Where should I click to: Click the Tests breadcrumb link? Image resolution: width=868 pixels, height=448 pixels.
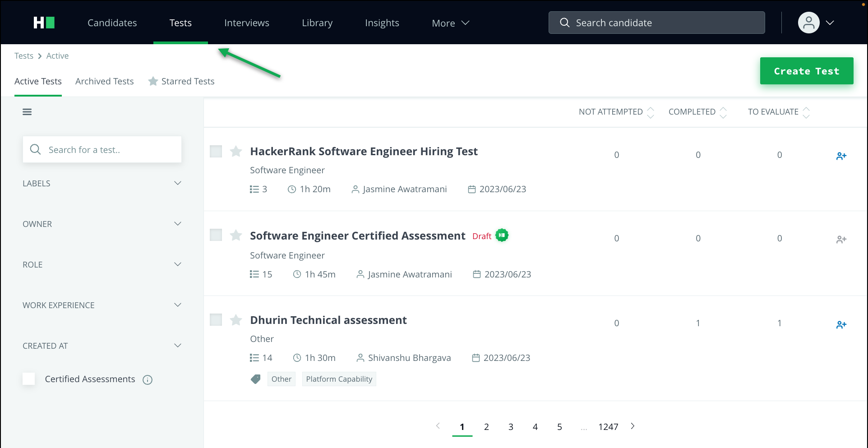coord(24,56)
